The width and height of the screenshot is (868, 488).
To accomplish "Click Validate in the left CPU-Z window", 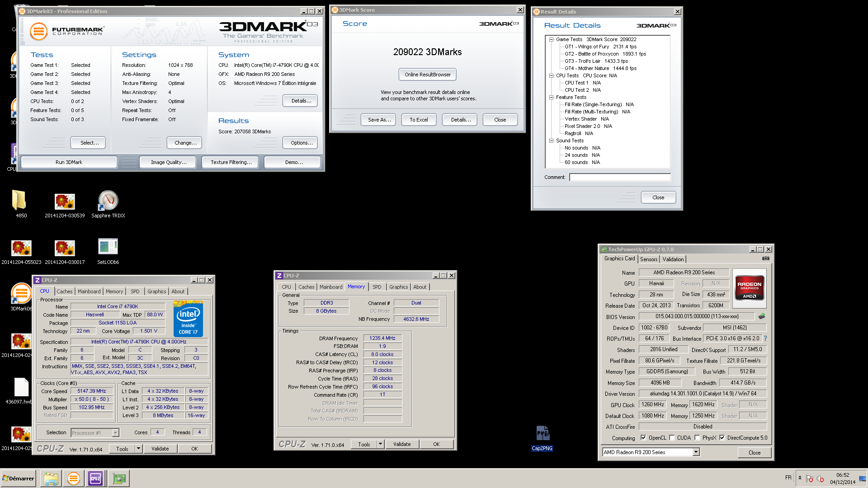I will (160, 449).
